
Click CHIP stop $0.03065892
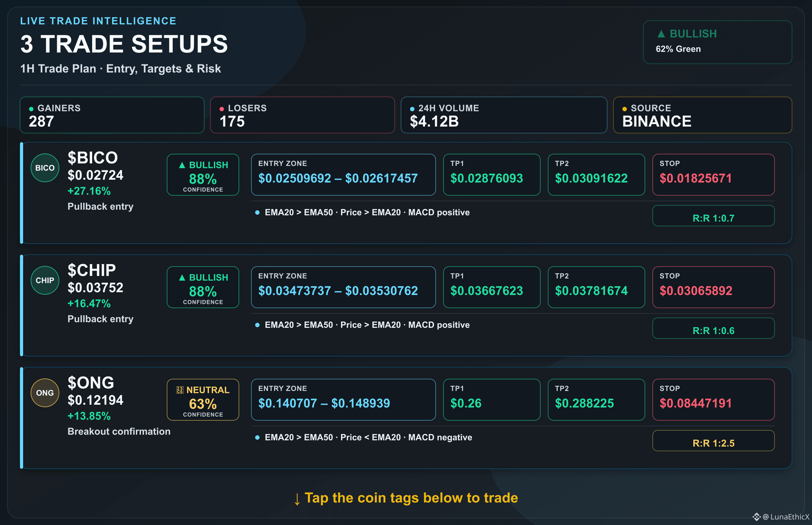[x=713, y=287]
